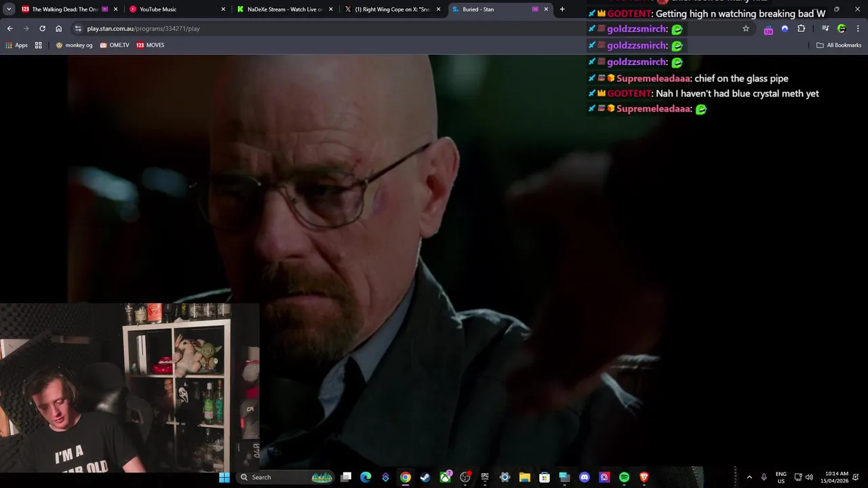This screenshot has height=488, width=868.
Task: Close the NaDeXe Stream tab
Action: pos(331,9)
